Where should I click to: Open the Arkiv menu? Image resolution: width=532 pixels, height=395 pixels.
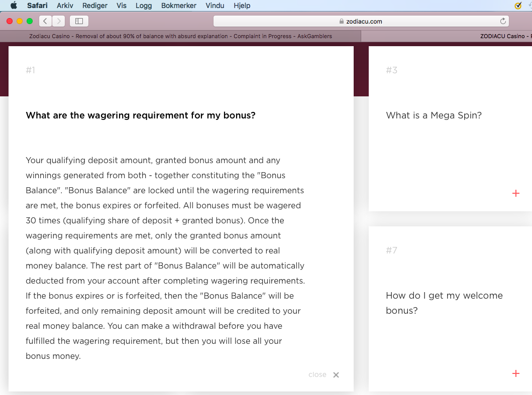(x=65, y=6)
